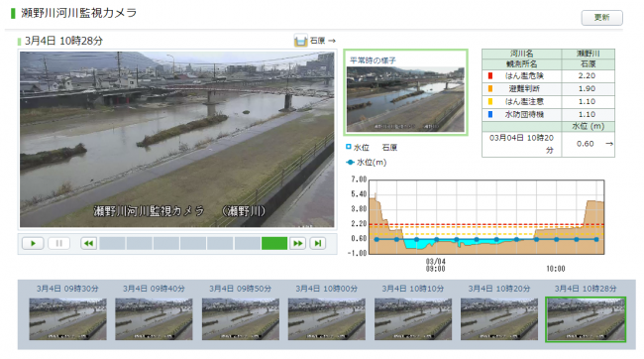Open the 10時10分 camera thumbnail
The image size is (644, 359).
coord(413,319)
